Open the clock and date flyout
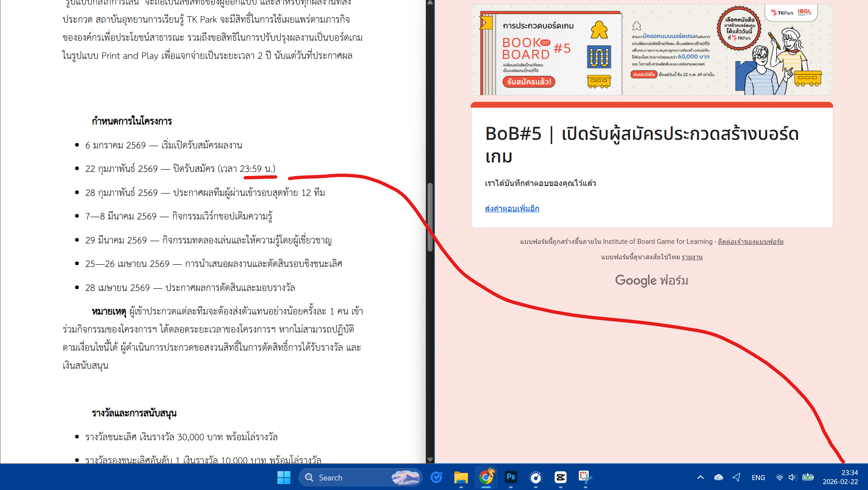Screen dimensions: 868x490 [840, 477]
